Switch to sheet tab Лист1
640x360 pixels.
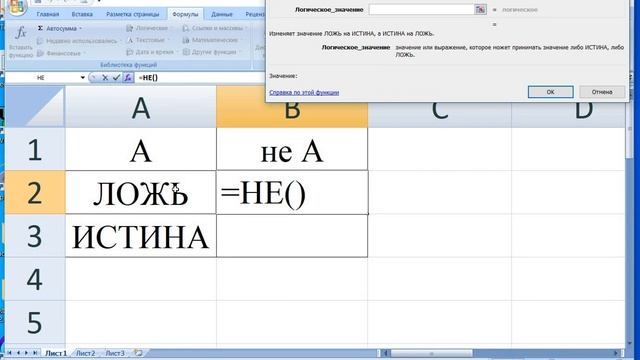56,353
